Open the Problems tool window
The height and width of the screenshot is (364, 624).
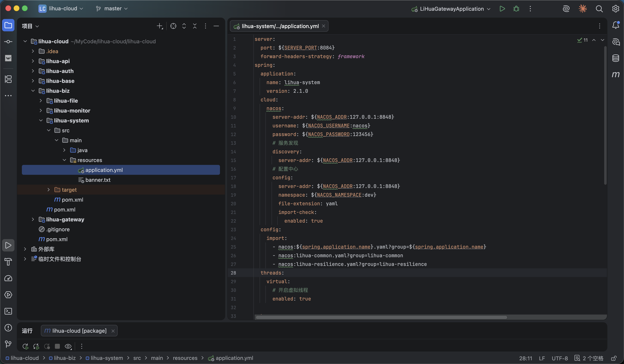point(8,328)
